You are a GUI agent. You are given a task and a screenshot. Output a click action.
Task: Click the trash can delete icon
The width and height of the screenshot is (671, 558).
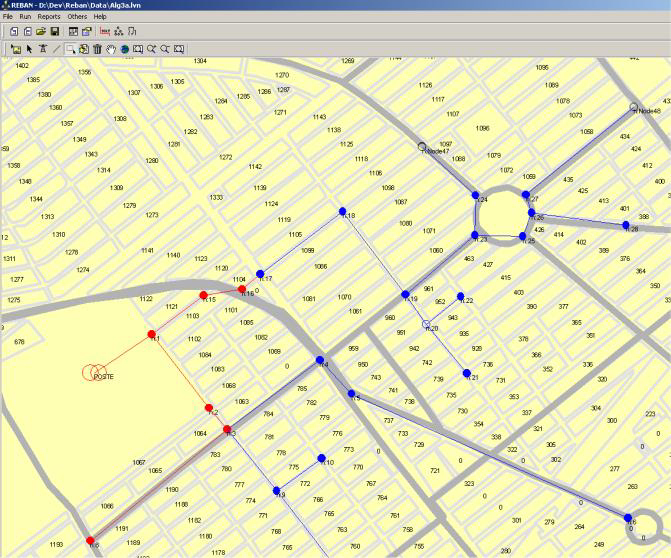[97, 48]
